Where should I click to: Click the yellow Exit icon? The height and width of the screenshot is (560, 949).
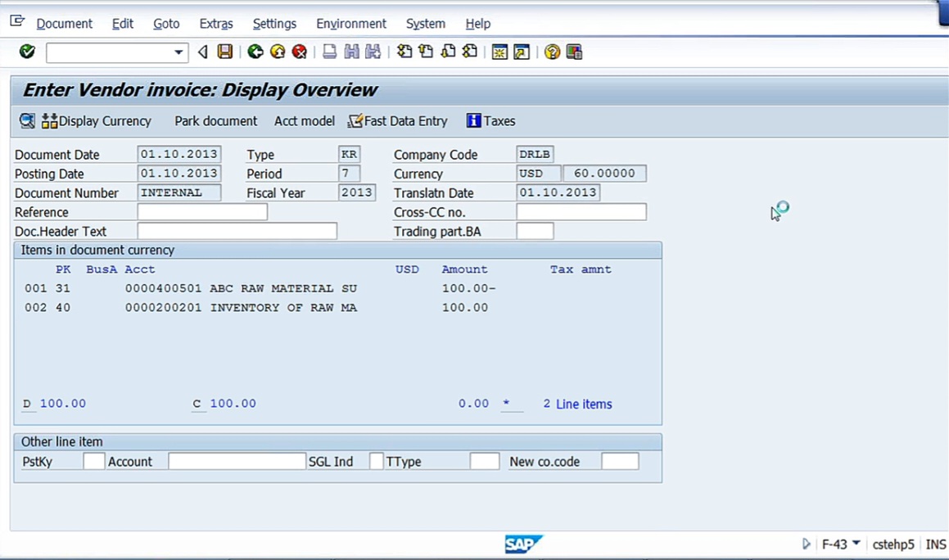(278, 52)
